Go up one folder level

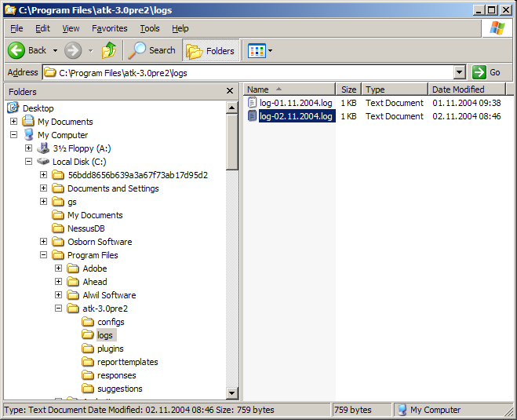coord(109,50)
